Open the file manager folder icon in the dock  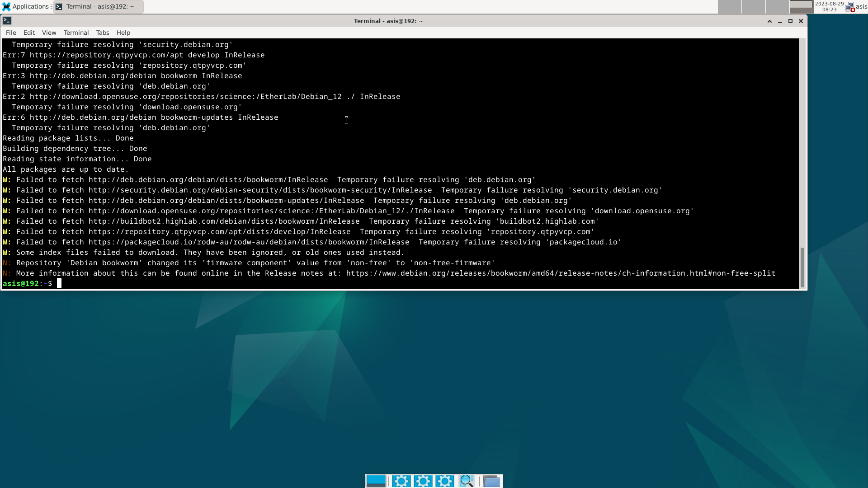(491, 481)
